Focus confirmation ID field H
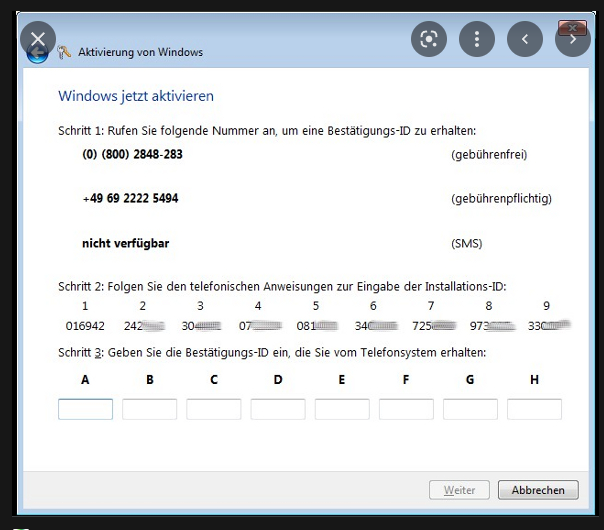This screenshot has width=604, height=530. (x=534, y=409)
